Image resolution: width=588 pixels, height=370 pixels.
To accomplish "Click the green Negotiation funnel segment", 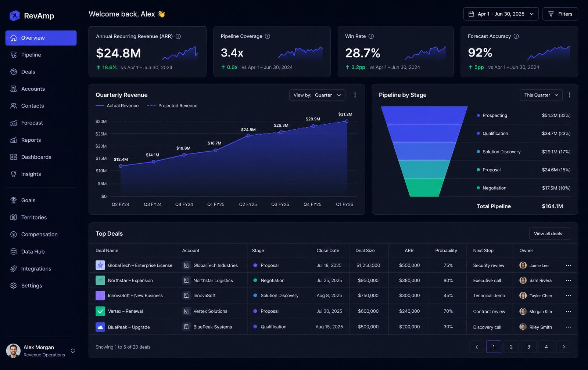I will pyautogui.click(x=424, y=188).
